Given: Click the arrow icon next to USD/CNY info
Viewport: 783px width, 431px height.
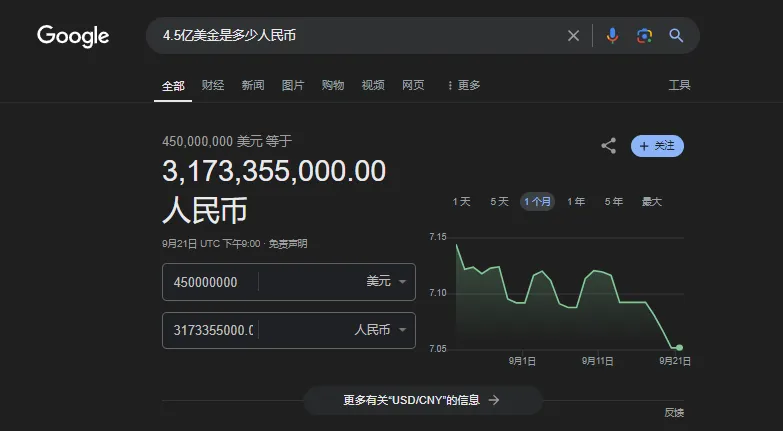Looking at the screenshot, I should tap(494, 400).
